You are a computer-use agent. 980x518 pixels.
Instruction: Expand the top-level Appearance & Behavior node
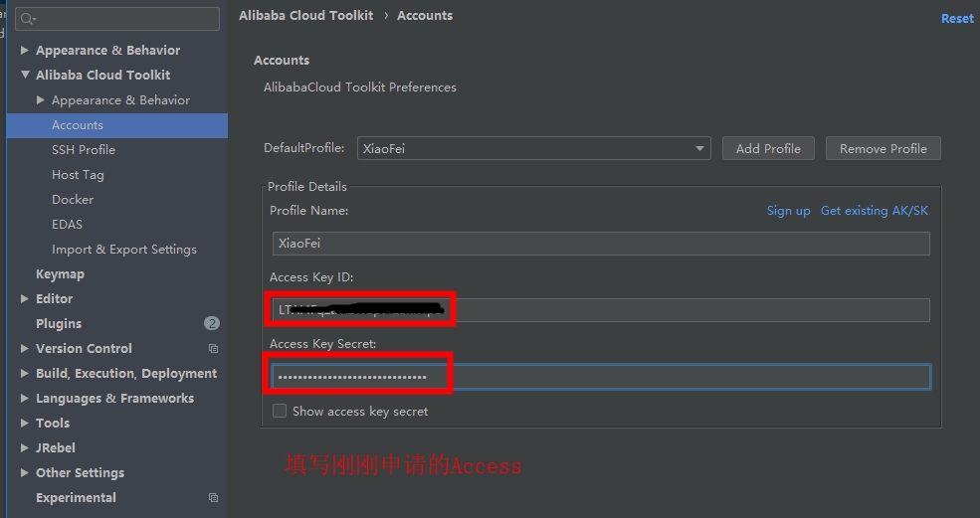pyautogui.click(x=25, y=51)
